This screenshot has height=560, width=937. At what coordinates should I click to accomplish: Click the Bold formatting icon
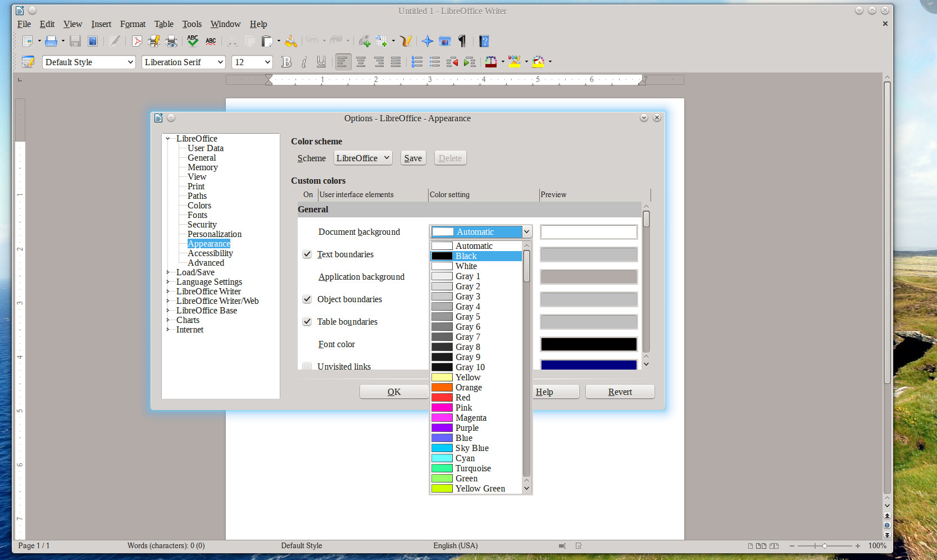(x=286, y=62)
